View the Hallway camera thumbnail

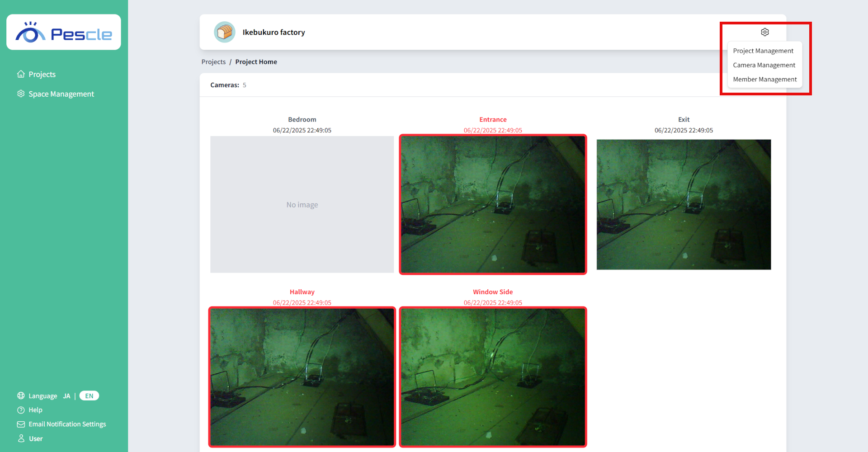302,377
